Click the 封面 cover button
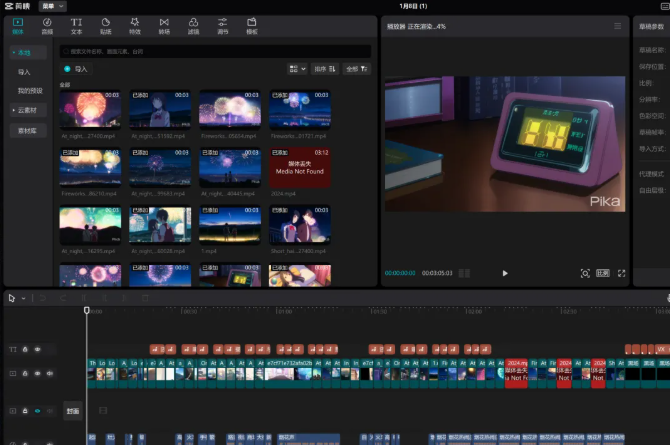The height and width of the screenshot is (445, 670). 73,411
